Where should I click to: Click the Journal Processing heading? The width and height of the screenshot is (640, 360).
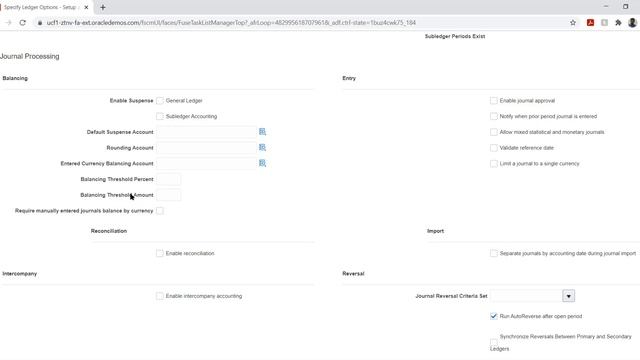29,56
